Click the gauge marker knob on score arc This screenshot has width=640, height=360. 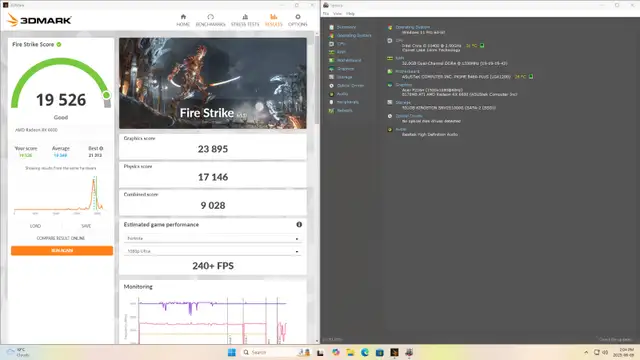coord(107,95)
